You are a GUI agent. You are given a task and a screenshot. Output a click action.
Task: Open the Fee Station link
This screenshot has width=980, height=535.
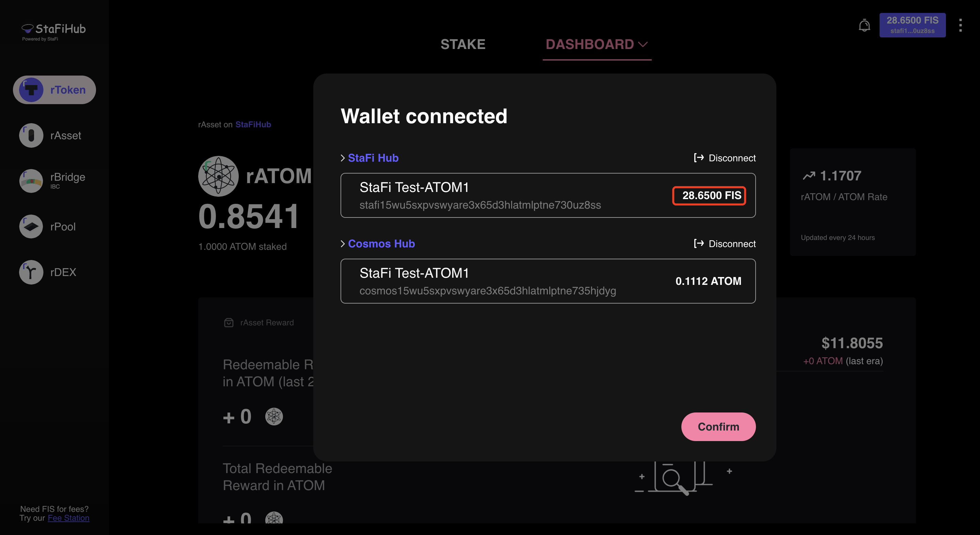[68, 518]
